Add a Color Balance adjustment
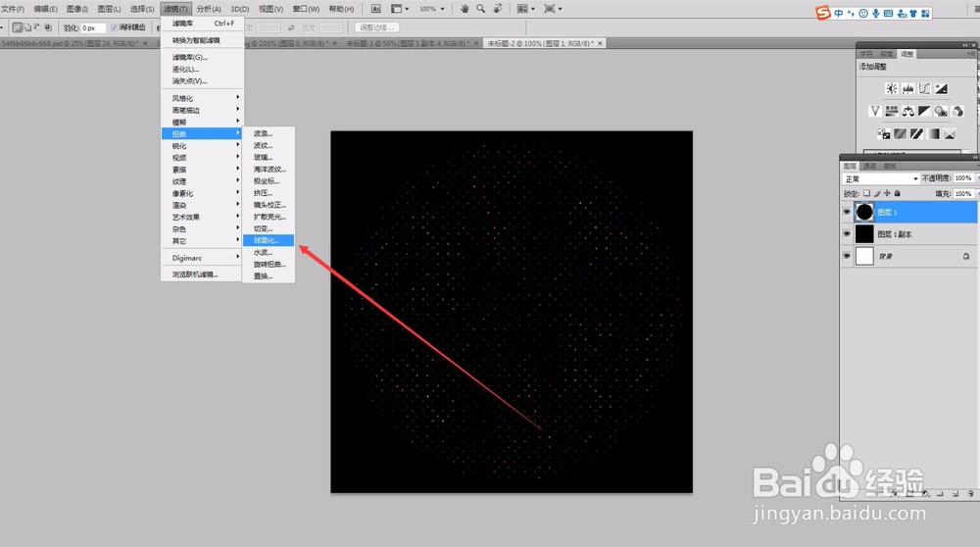Viewport: 980px width, 547px height. [x=908, y=112]
